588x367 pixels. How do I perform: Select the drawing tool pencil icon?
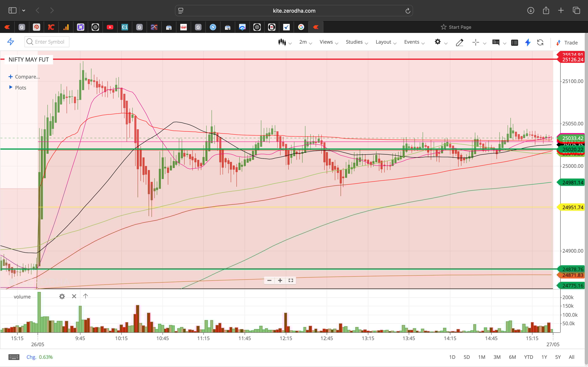click(459, 43)
